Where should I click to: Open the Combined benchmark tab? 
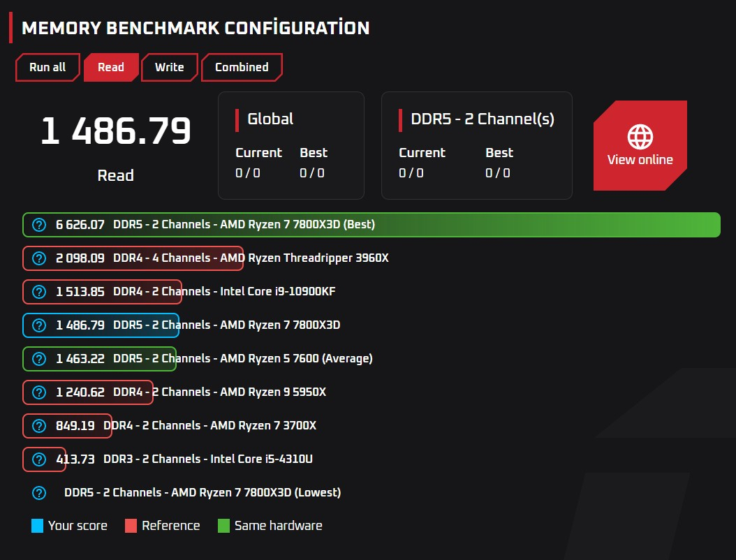[242, 67]
